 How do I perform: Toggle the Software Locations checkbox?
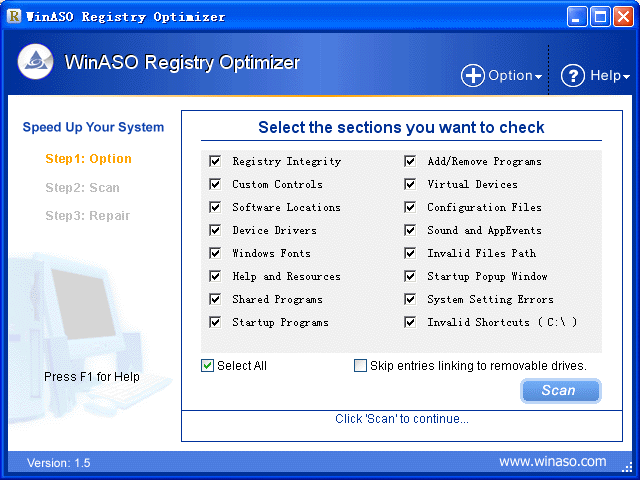[215, 207]
